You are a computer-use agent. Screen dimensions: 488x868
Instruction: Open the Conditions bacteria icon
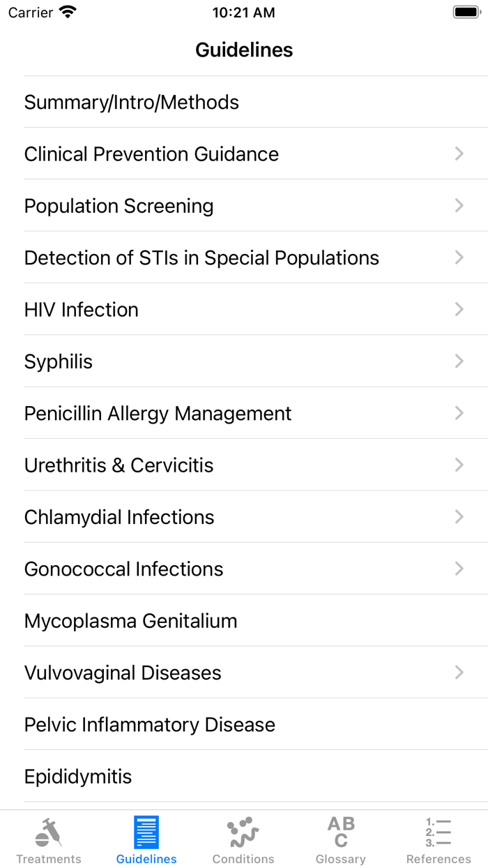click(243, 830)
